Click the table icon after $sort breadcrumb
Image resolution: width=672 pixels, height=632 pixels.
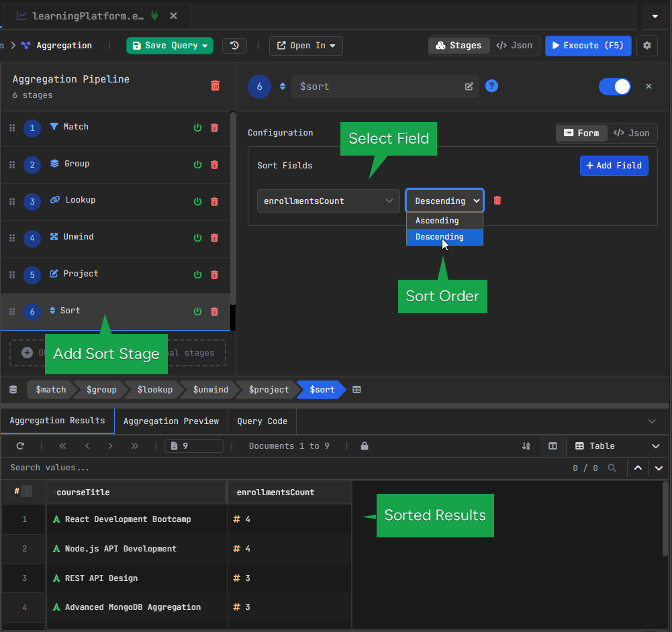(356, 390)
